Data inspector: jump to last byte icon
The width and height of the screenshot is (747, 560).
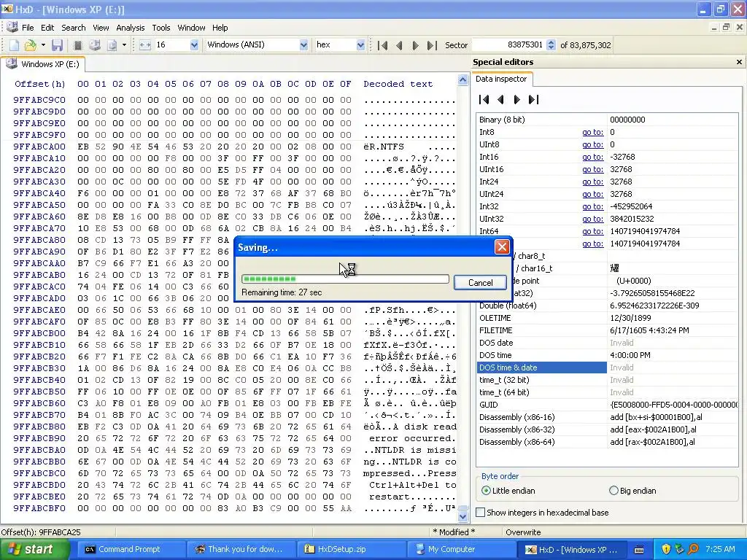coord(533,99)
